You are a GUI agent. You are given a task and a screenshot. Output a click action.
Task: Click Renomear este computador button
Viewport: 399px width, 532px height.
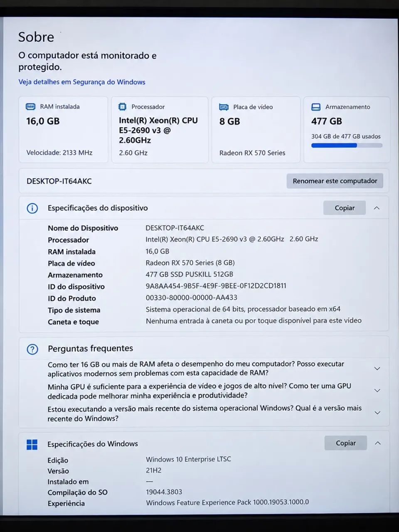click(x=335, y=181)
